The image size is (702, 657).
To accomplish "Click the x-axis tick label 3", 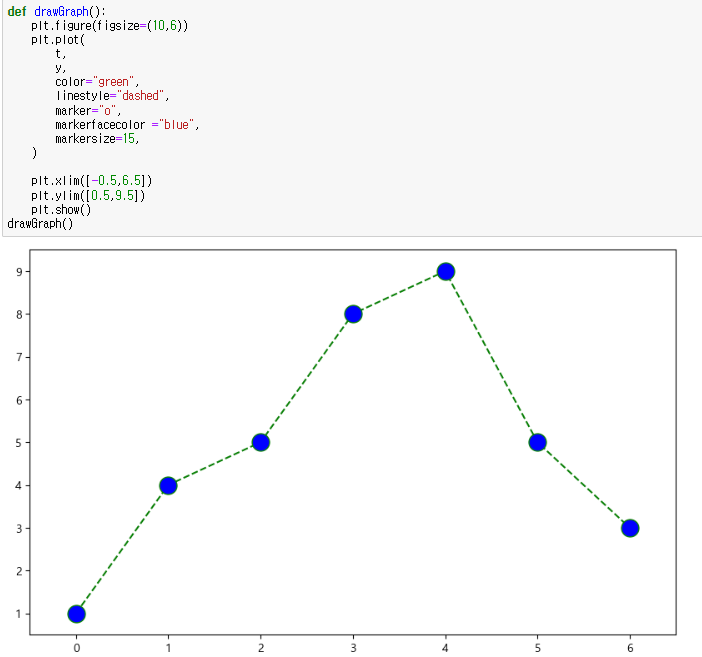I will [353, 648].
